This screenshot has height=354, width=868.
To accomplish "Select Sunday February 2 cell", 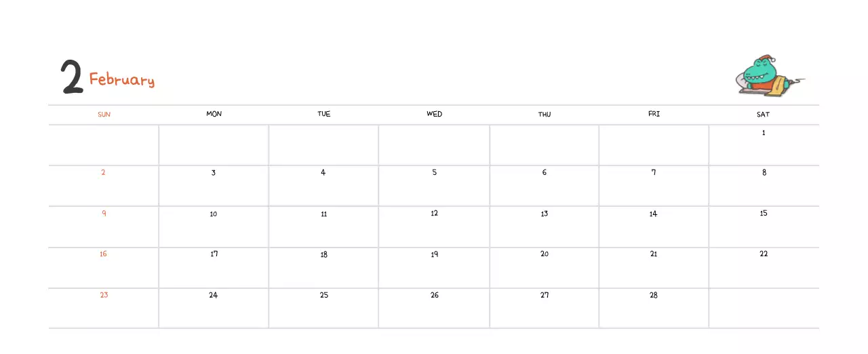I will coord(104,185).
